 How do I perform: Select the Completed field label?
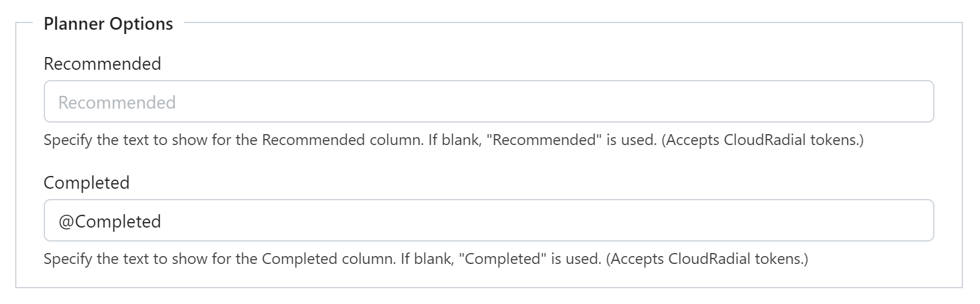(86, 183)
